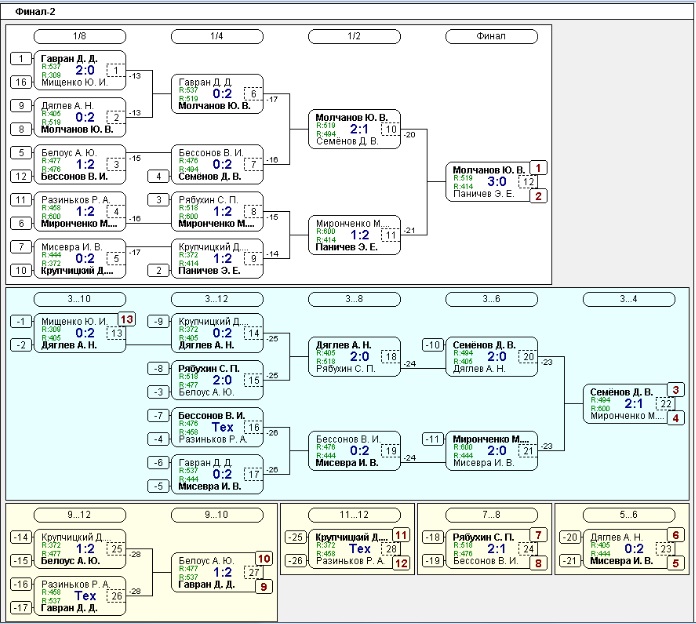Open the Финал round header
Screen dimensions: 696x624
[x=491, y=36]
